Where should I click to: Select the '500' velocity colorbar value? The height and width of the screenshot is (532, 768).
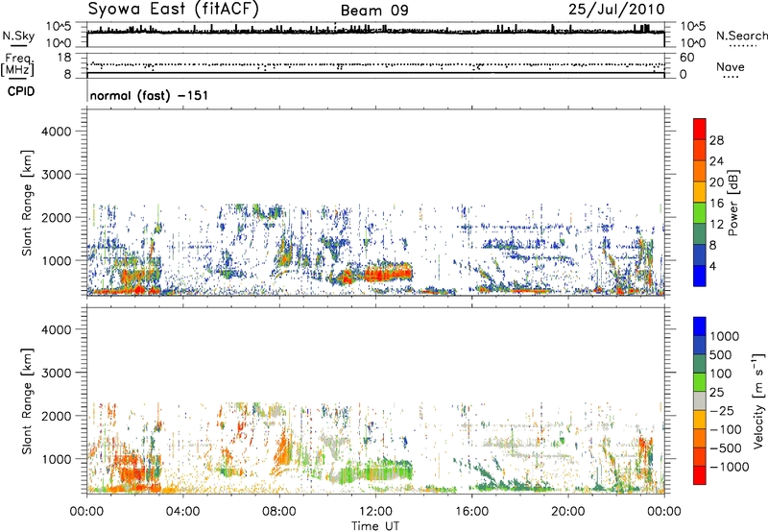[x=721, y=355]
